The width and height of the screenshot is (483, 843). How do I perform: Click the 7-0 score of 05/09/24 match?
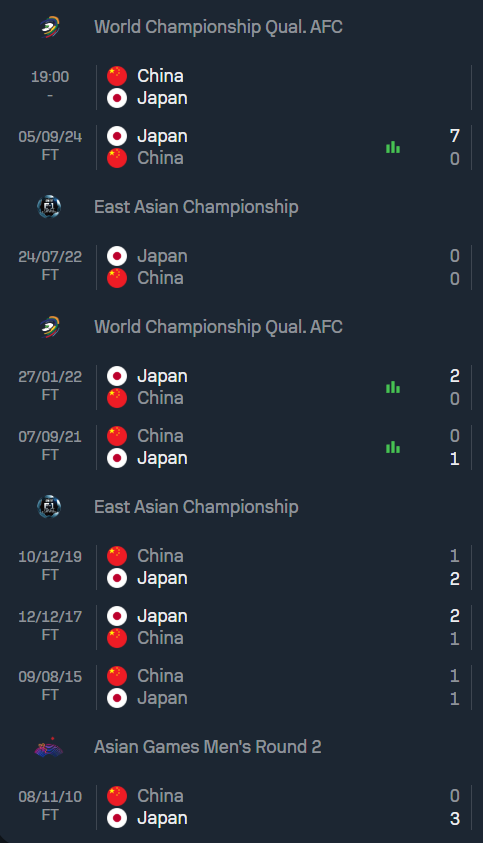pyautogui.click(x=454, y=147)
